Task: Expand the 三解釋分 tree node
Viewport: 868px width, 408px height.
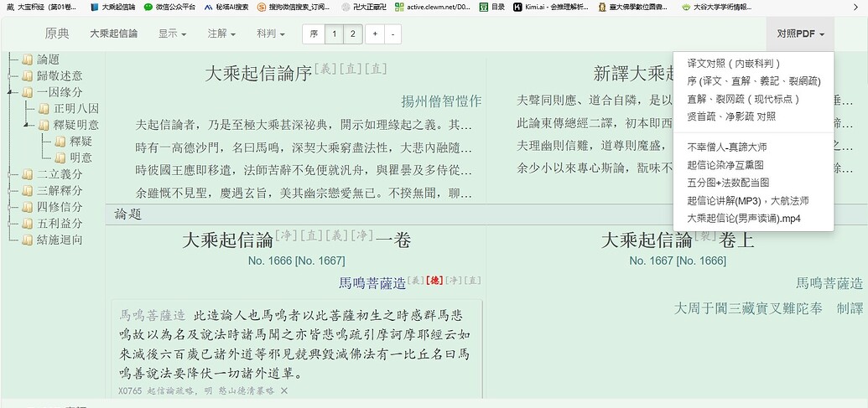Action: click(x=10, y=191)
